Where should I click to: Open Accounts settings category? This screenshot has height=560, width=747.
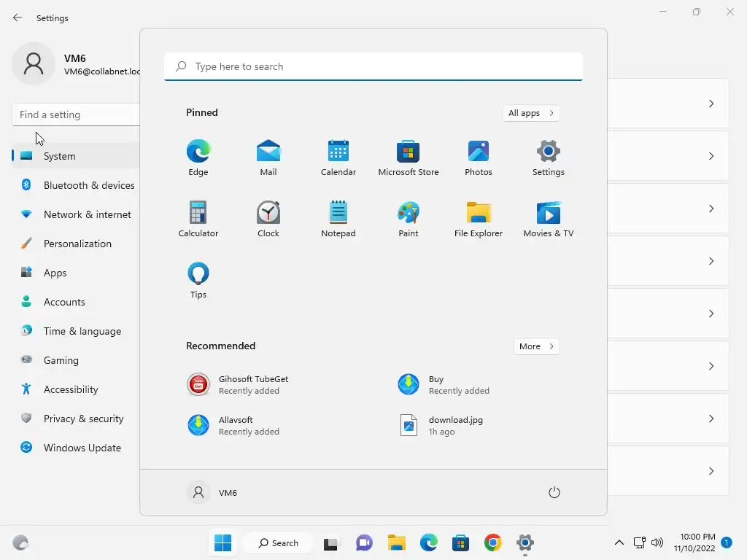(76, 302)
